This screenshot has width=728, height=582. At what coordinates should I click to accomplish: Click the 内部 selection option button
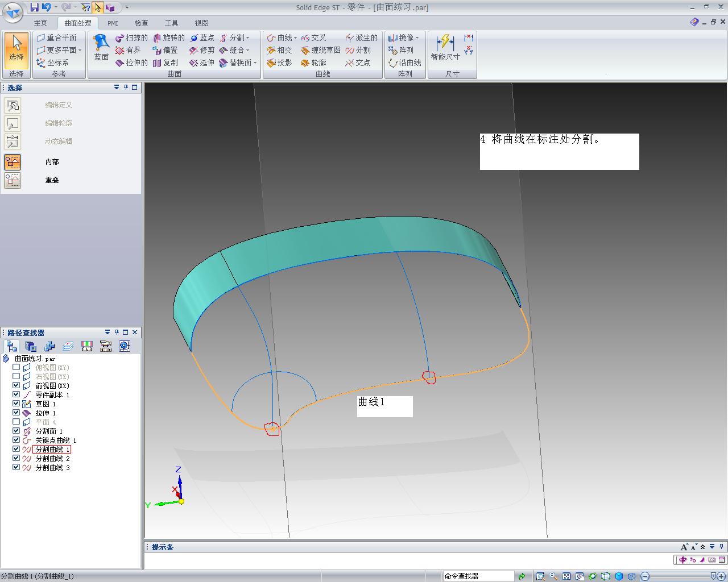click(13, 162)
